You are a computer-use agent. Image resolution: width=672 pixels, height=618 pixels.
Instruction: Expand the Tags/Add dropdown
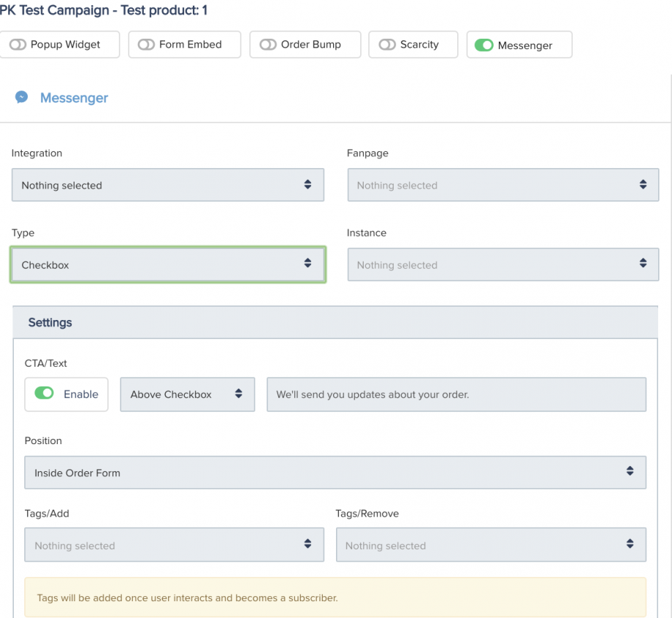pos(174,546)
